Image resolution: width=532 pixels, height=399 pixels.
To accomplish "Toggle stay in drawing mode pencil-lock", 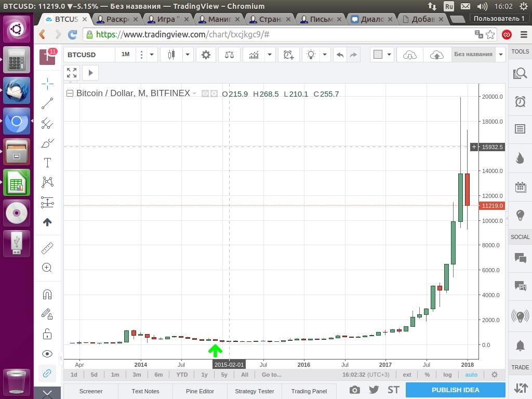I will [47, 314].
